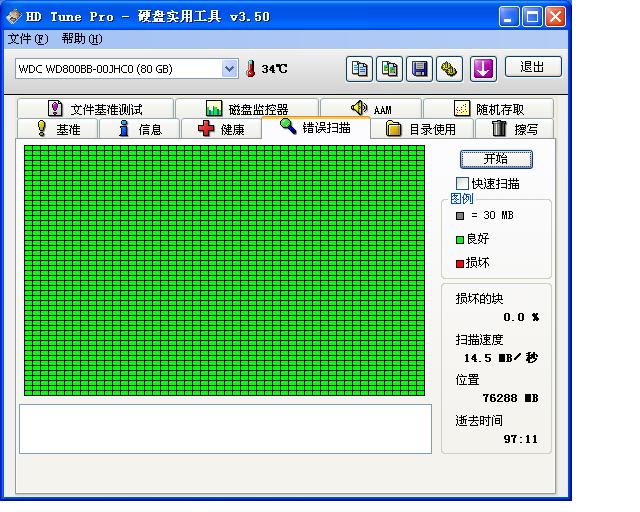640x512 pixels.
Task: Switch to the 信息 tab
Action: click(140, 129)
